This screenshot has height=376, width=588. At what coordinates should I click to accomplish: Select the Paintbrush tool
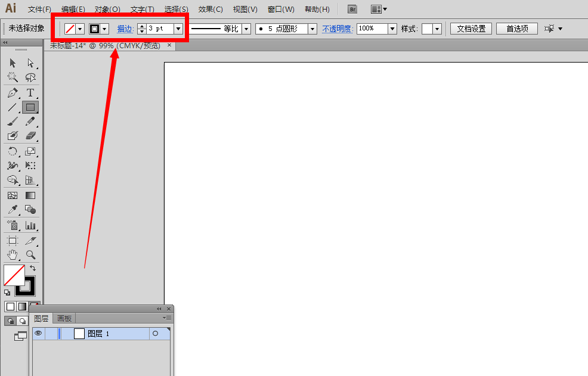[13, 122]
